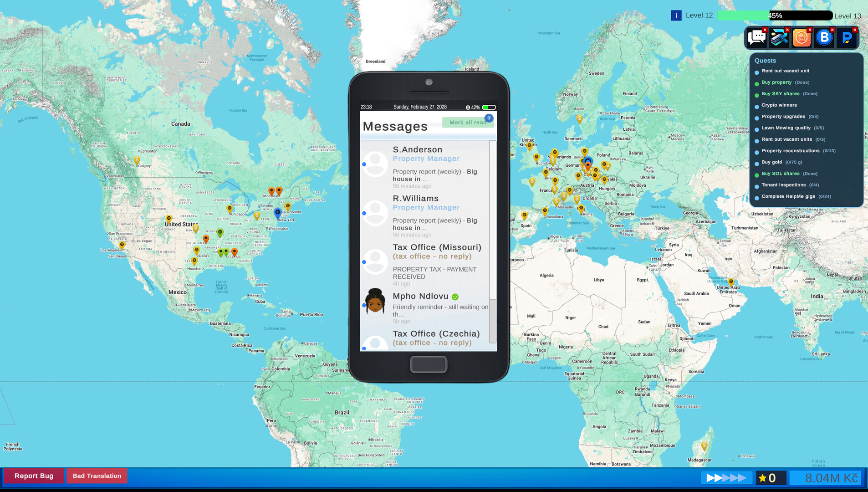Click the level progress bar at 45%

[775, 15]
